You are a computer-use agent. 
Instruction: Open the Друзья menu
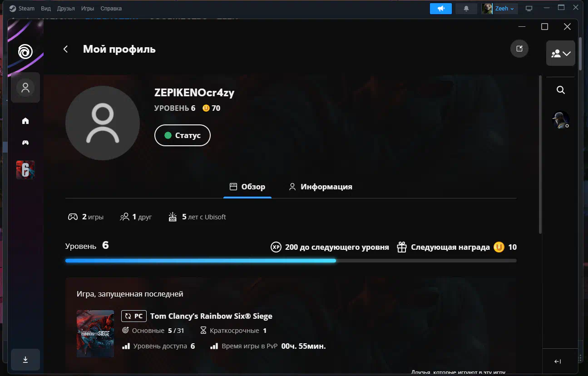tap(66, 9)
